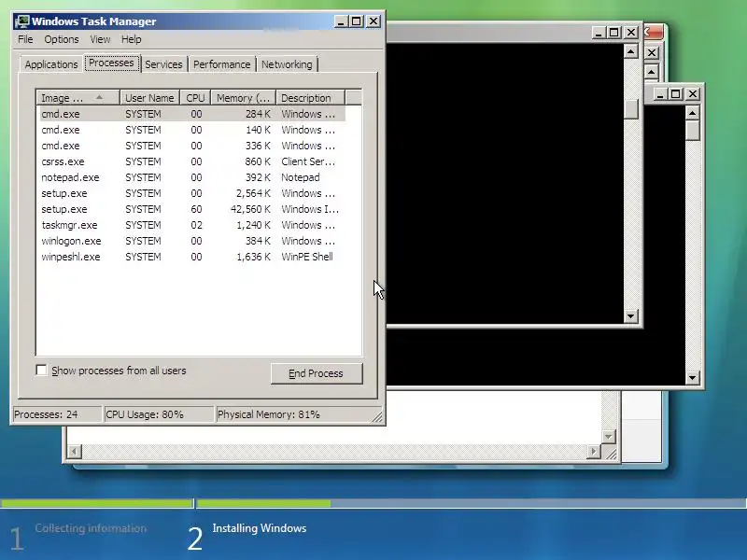This screenshot has height=560, width=747.
Task: Open the View menu
Action: pyautogui.click(x=100, y=39)
